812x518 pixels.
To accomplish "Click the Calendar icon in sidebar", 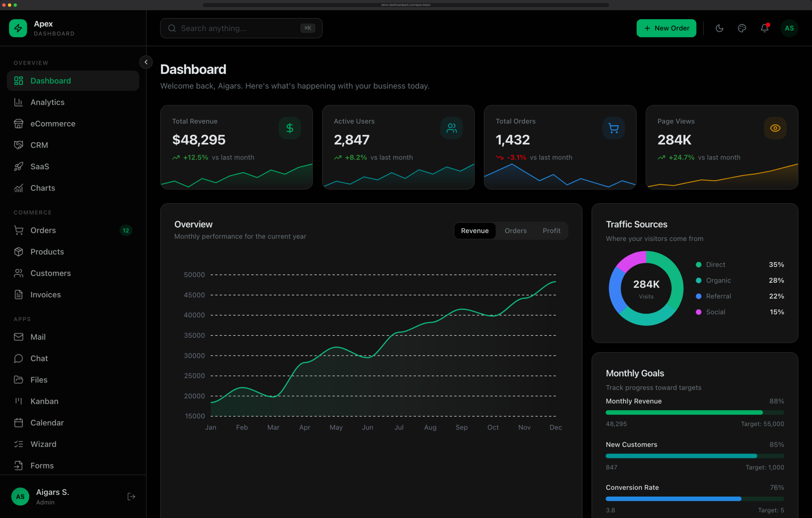I will click(x=18, y=422).
